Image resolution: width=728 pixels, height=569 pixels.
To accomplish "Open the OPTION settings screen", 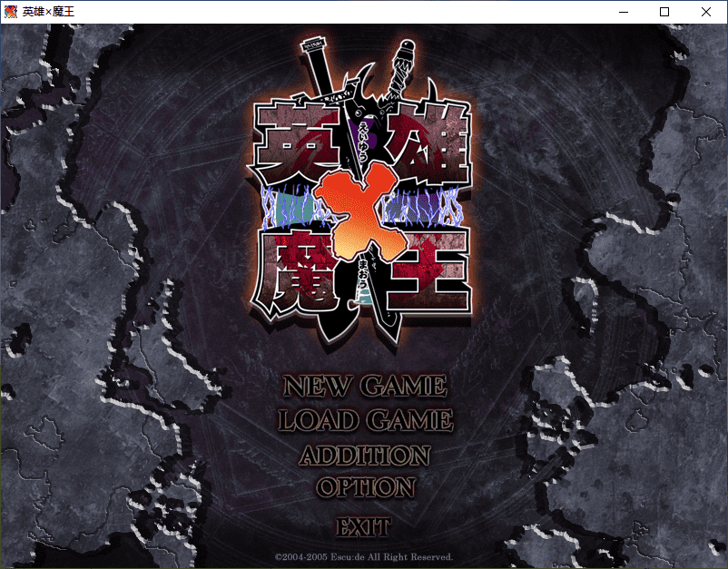I will tap(365, 487).
